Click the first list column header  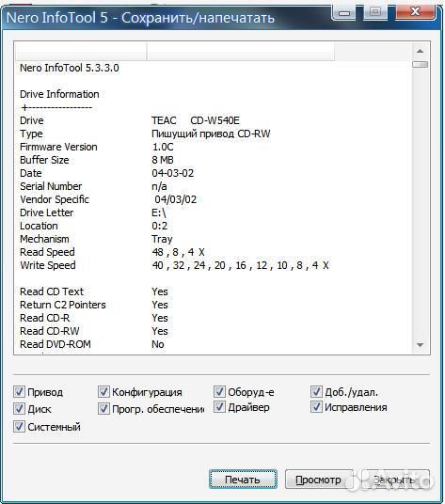(x=81, y=52)
